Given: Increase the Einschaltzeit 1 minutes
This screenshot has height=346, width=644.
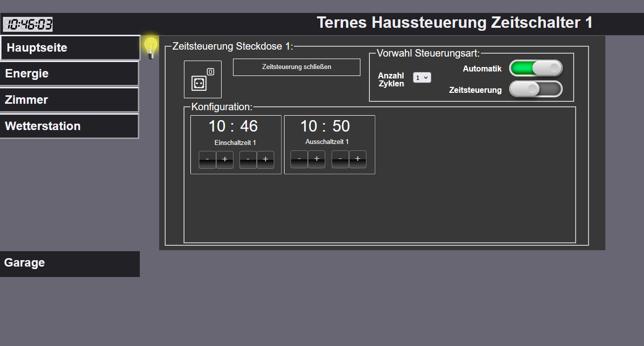Looking at the screenshot, I should pos(265,160).
